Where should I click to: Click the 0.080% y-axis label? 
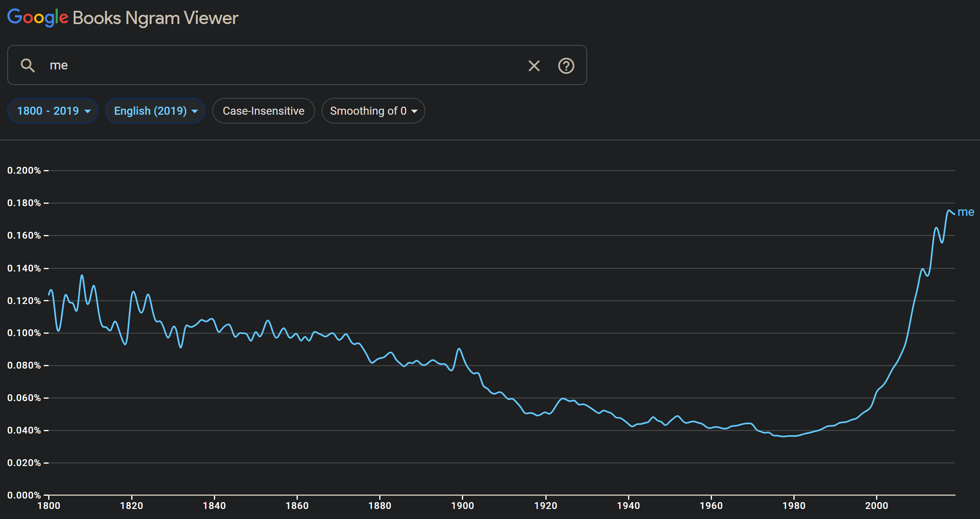[x=24, y=365]
